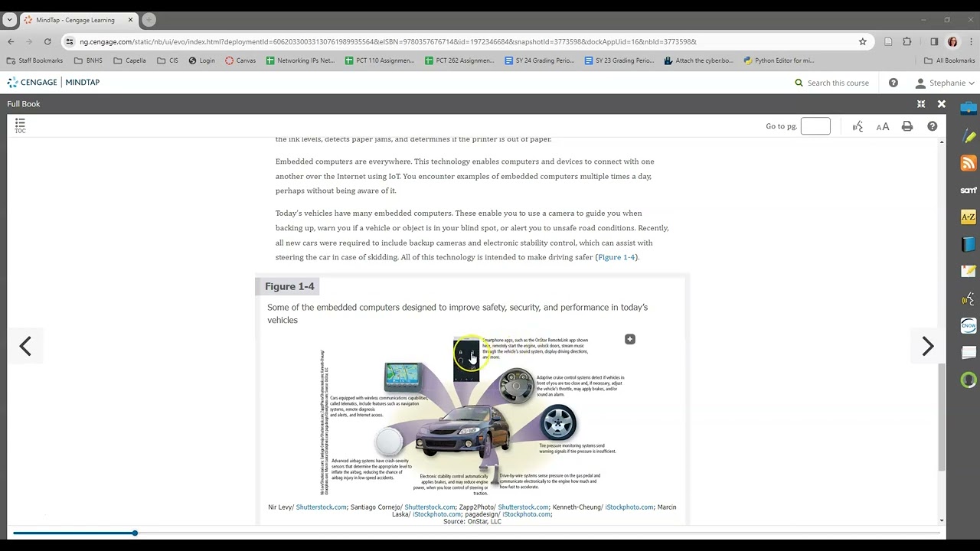Open first Shutterstock.com credit link after Nir Levy

(322, 507)
